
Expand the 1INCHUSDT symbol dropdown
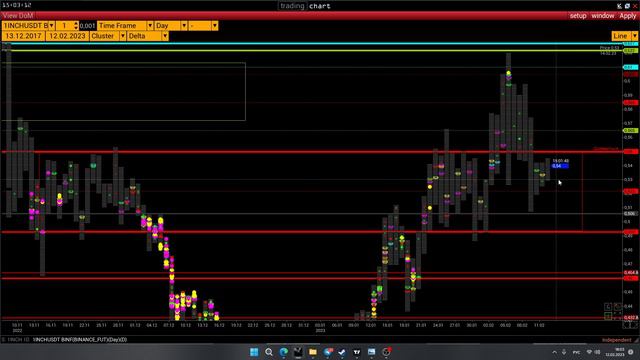[51, 26]
